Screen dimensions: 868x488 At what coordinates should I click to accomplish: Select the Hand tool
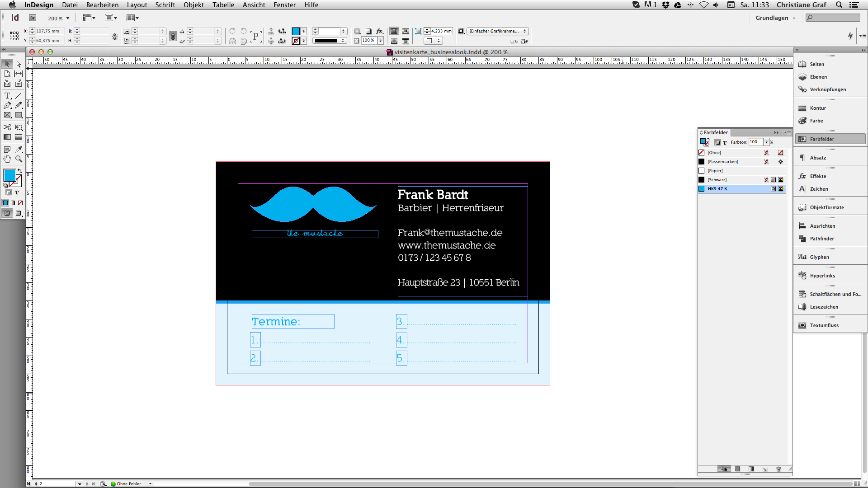click(x=7, y=159)
